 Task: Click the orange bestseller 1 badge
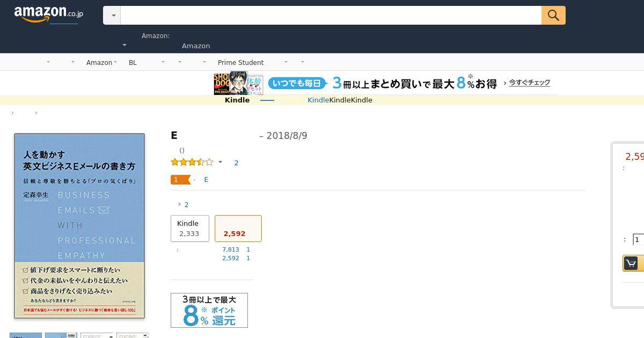pos(180,180)
